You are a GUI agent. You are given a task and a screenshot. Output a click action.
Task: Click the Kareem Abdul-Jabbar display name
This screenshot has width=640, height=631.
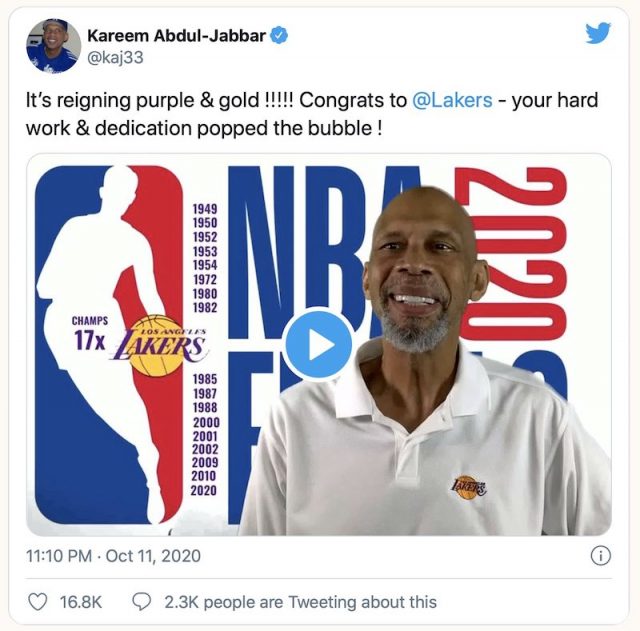[x=176, y=36]
